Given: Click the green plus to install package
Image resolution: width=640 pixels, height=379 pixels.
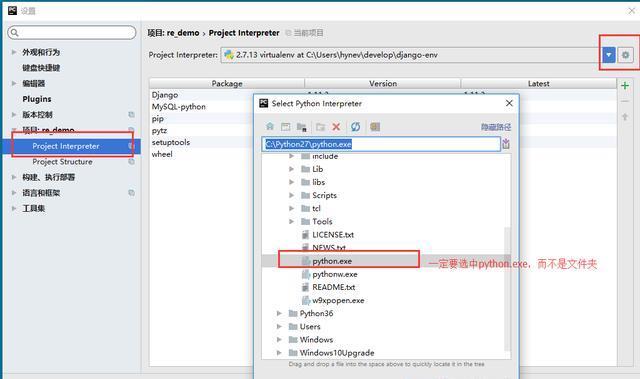Looking at the screenshot, I should tap(625, 86).
